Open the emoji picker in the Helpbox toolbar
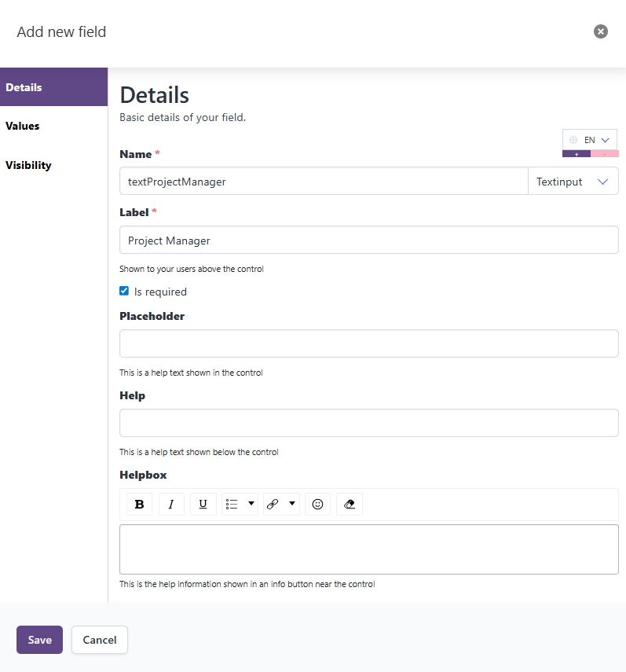This screenshot has height=672, width=626. pos(317,504)
